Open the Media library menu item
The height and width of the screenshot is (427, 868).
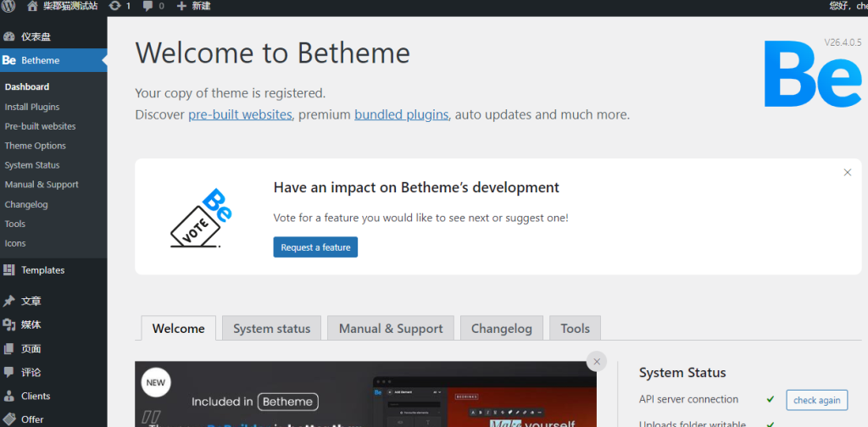tap(31, 324)
